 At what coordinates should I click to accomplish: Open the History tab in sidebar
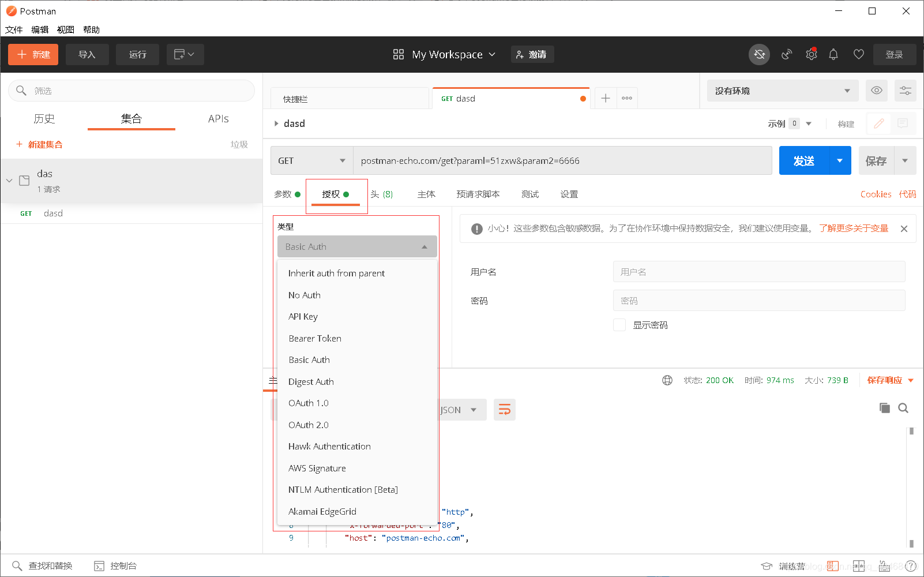pyautogui.click(x=44, y=118)
